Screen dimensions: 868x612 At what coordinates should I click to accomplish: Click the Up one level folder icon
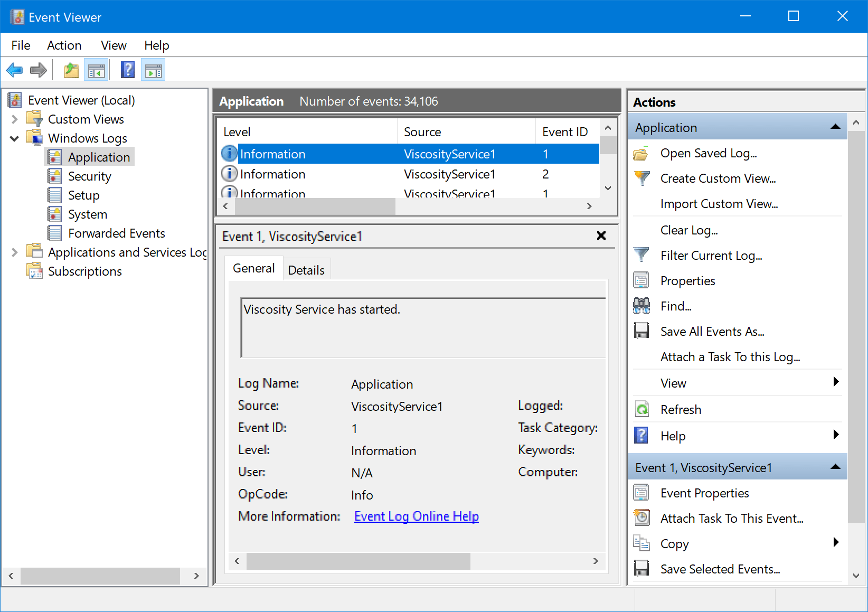(x=71, y=70)
